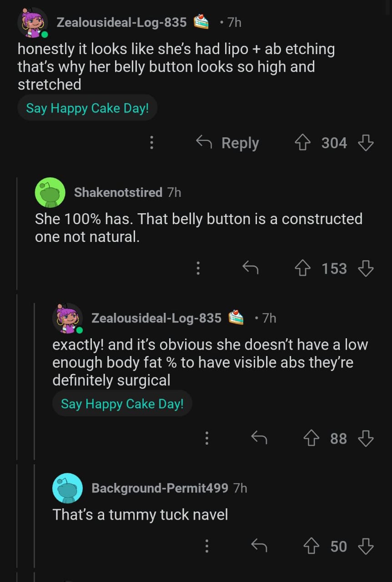392x582 pixels.
Task: Open Background-Permit499's profile via username
Action: point(160,488)
